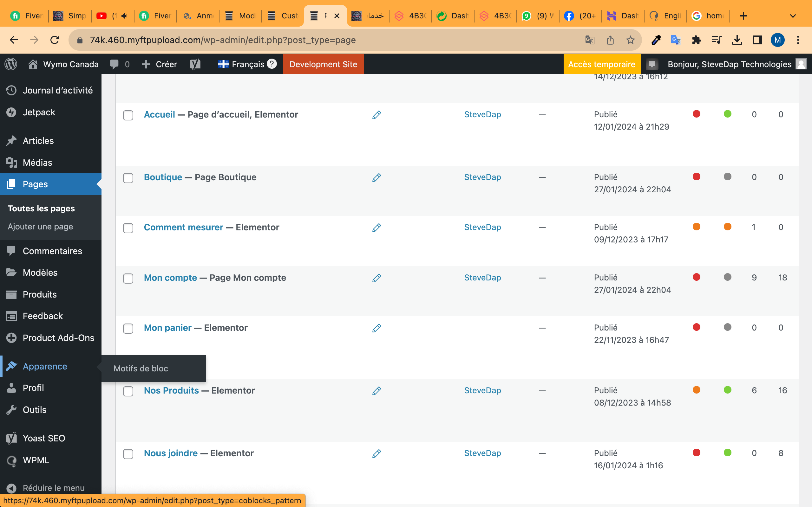
Task: Expand the Français language switcher
Action: (x=248, y=64)
